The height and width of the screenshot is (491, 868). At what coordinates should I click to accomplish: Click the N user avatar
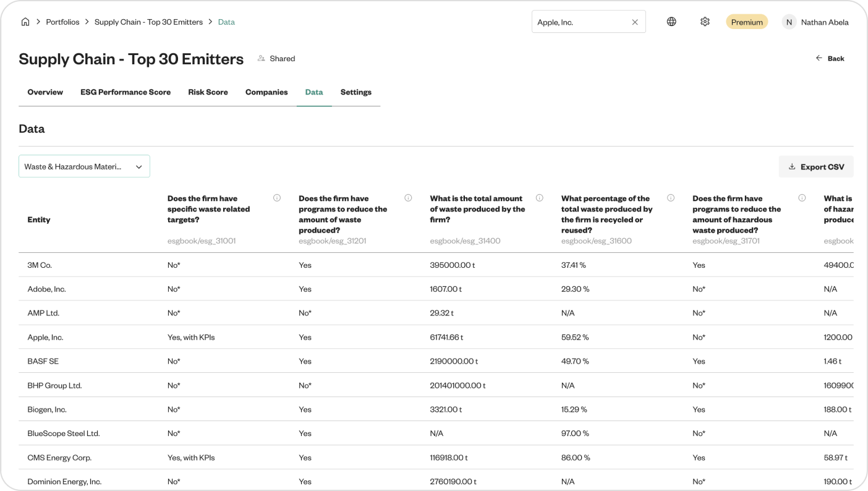pos(789,22)
